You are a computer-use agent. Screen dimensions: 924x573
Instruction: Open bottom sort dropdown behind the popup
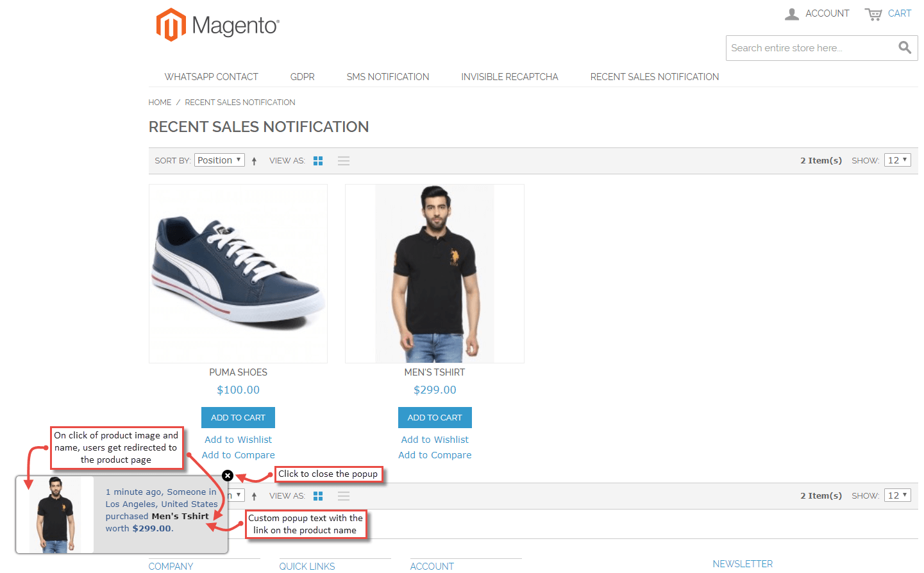click(x=237, y=495)
